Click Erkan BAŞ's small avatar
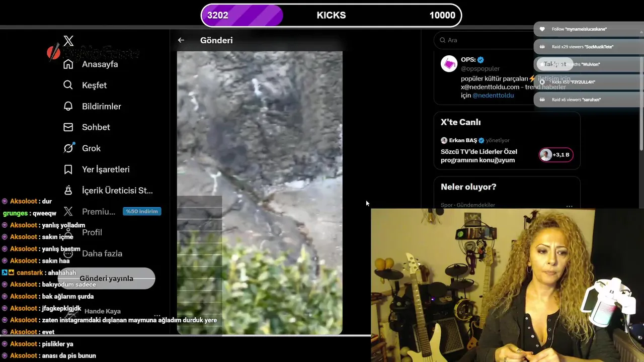Image resolution: width=644 pixels, height=362 pixels. coord(444,140)
